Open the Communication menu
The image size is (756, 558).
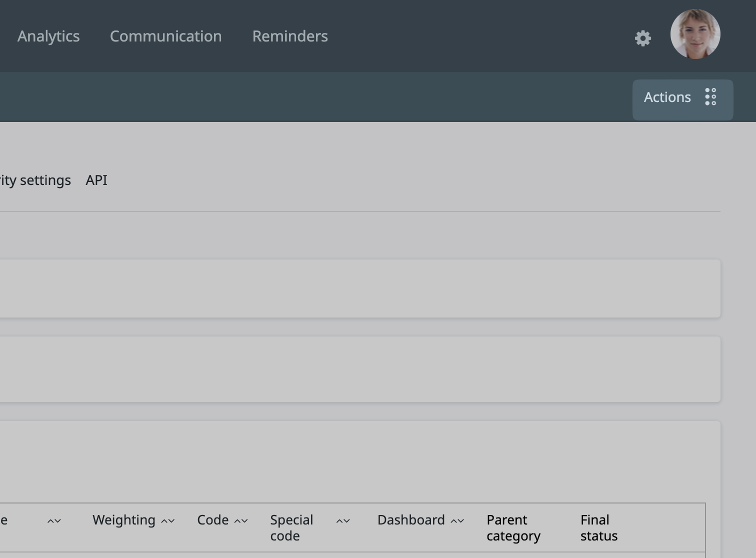[165, 36]
